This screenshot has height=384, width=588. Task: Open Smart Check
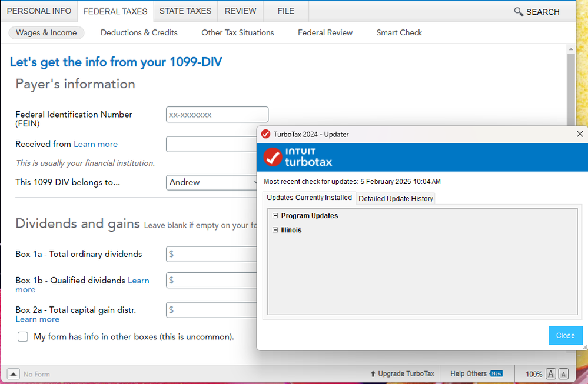pos(399,32)
